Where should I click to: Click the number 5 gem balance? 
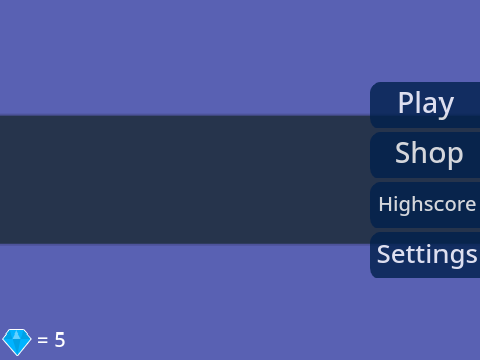60,340
